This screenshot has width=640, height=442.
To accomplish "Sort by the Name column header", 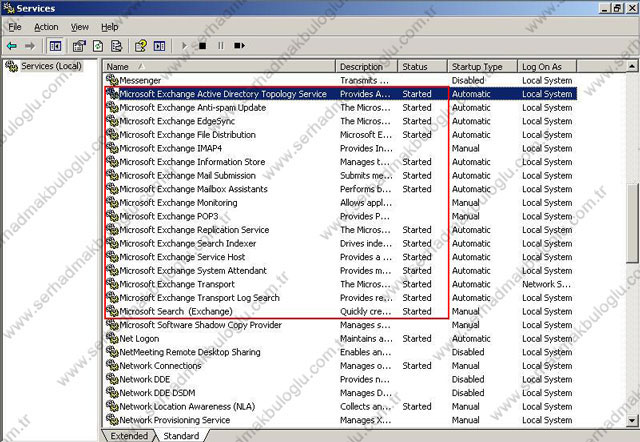I will pos(219,67).
